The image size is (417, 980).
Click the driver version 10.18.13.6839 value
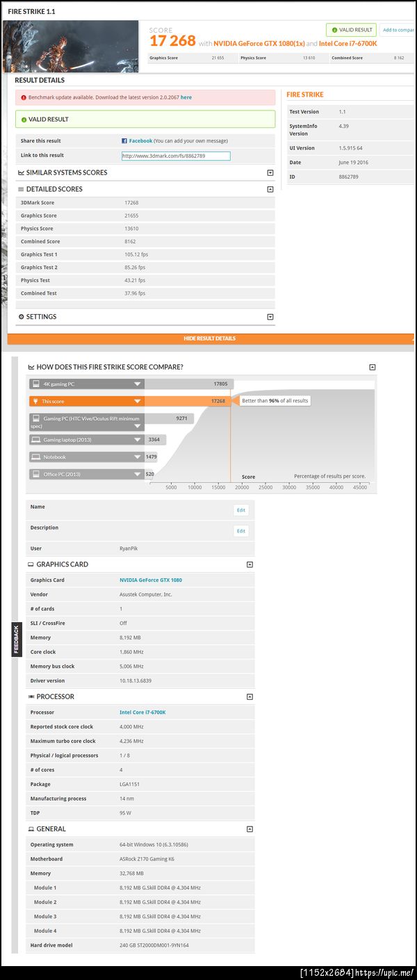[x=136, y=680]
